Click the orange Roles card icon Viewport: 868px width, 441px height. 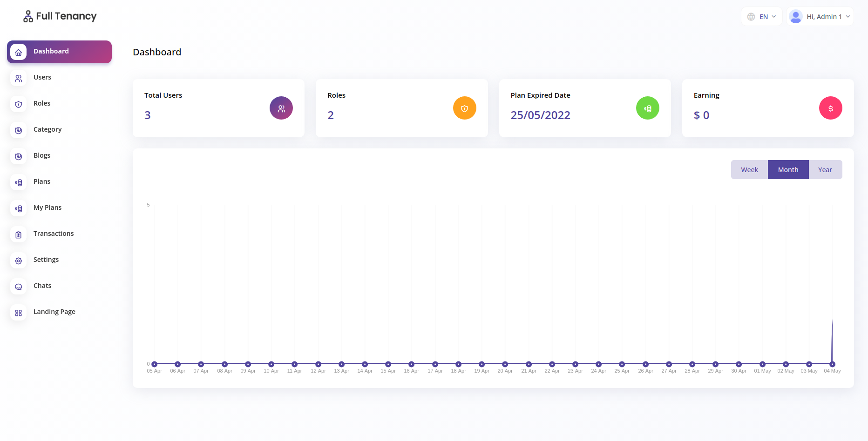464,108
